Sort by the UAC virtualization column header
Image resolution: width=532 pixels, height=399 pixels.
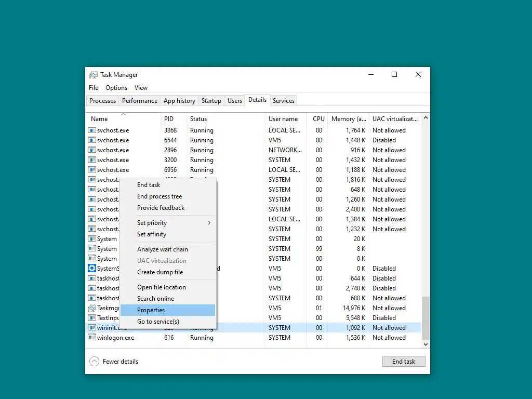pyautogui.click(x=395, y=119)
